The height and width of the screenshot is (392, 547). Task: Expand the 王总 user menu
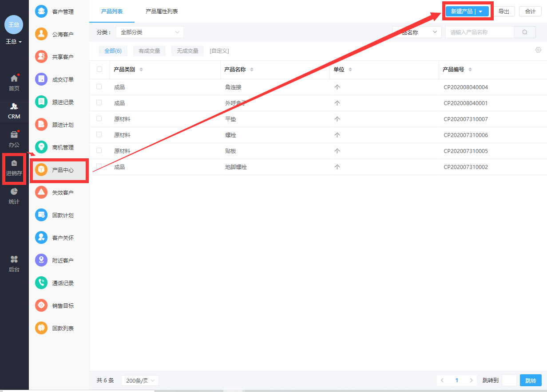(14, 42)
